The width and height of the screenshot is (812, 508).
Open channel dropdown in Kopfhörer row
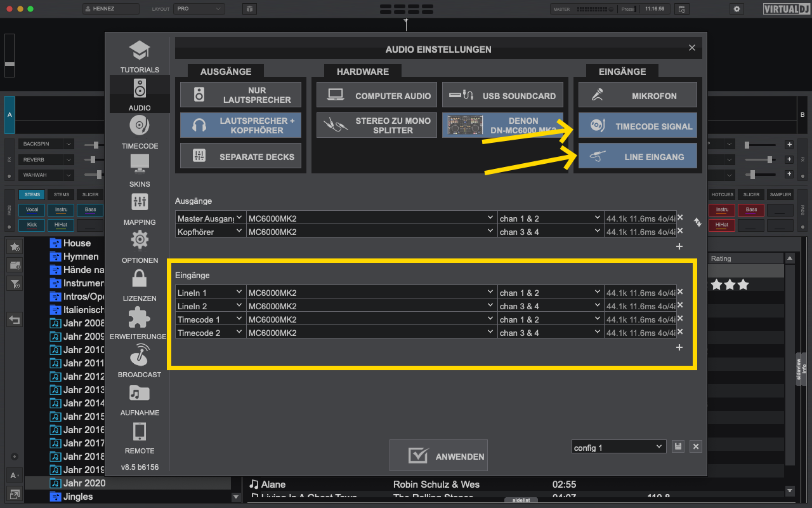pyautogui.click(x=551, y=231)
